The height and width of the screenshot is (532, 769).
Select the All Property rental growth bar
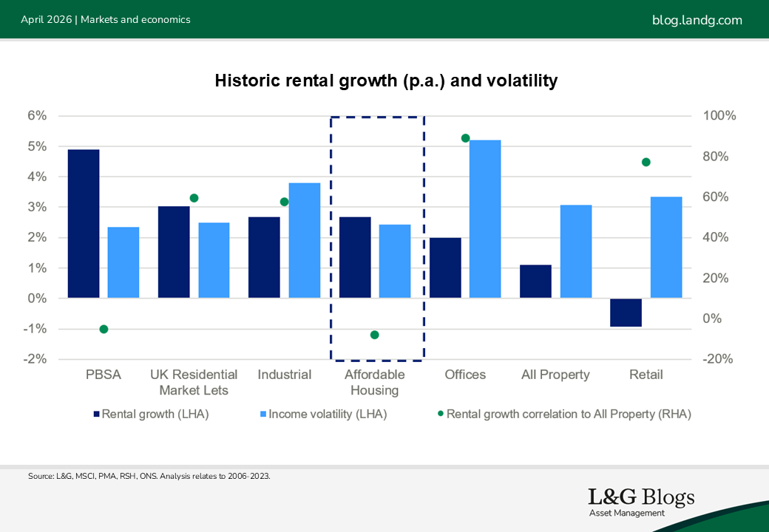(x=535, y=281)
